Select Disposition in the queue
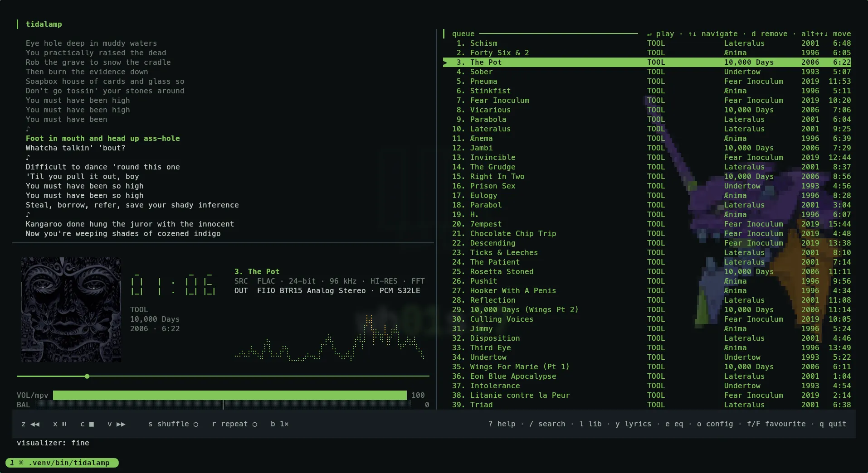Viewport: 868px width, 473px height. 647,338
